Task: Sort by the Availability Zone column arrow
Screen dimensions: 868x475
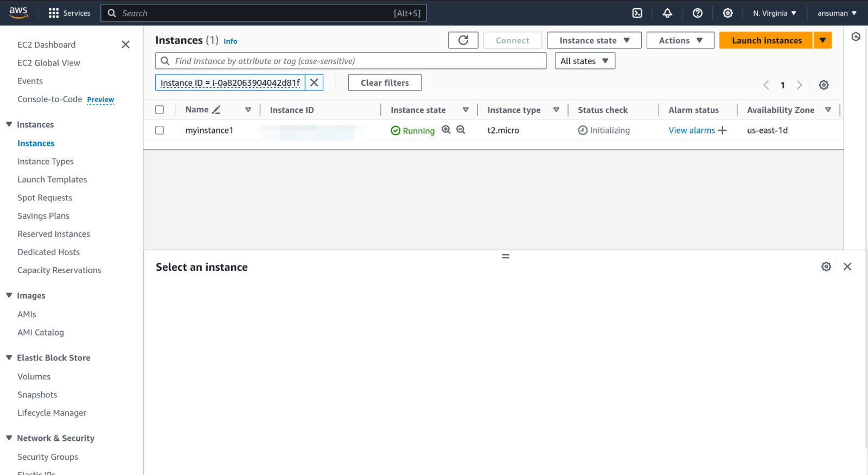Action: [x=828, y=110]
